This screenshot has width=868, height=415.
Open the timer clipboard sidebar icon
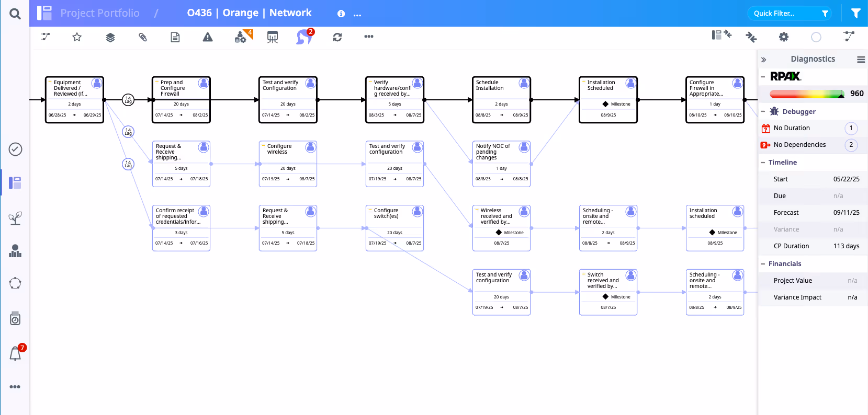(x=15, y=318)
